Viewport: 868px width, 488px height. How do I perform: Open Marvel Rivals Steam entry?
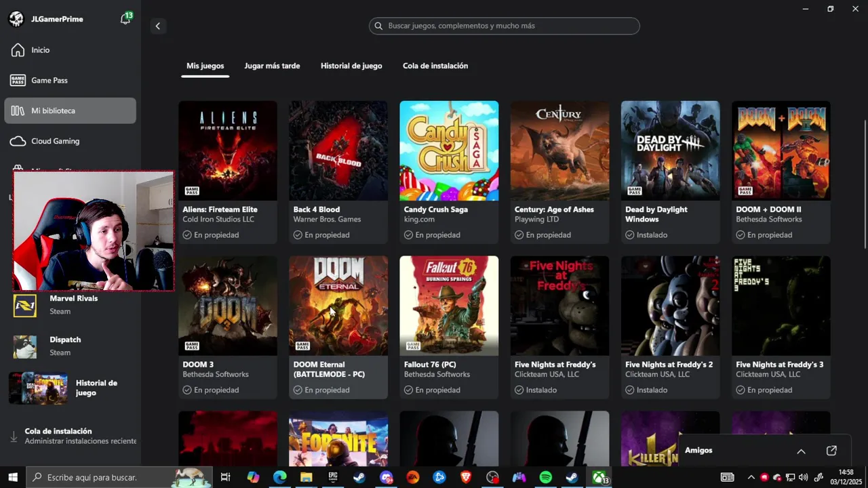click(71, 305)
